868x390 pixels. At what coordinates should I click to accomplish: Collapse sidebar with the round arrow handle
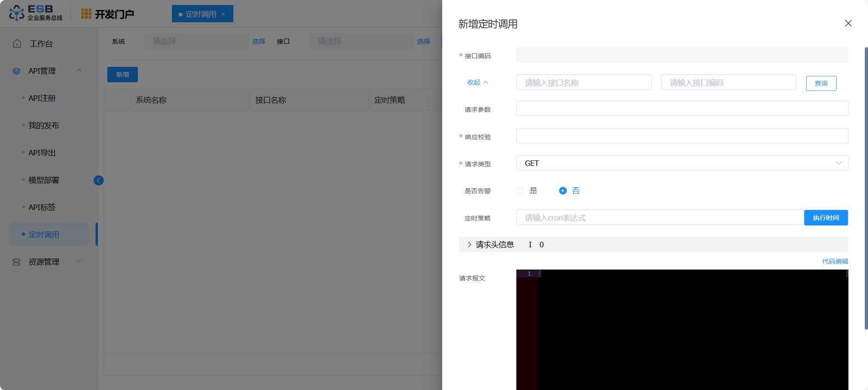pyautogui.click(x=99, y=180)
